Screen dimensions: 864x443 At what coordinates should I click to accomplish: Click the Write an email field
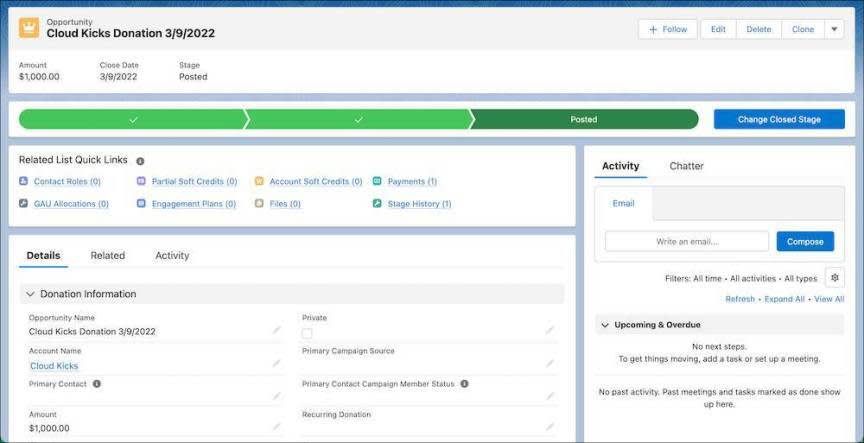coord(687,241)
